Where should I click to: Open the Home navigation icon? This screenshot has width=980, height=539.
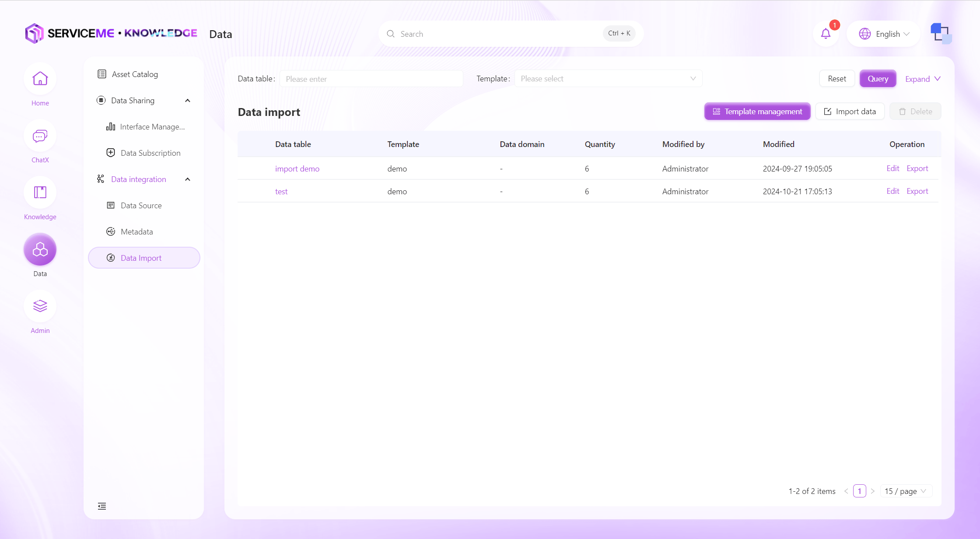pos(40,79)
